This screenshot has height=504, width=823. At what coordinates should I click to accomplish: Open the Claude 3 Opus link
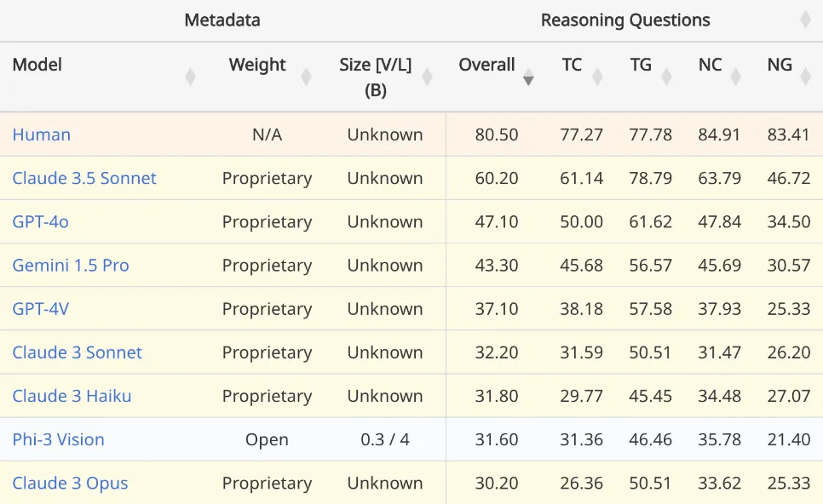coord(70,483)
